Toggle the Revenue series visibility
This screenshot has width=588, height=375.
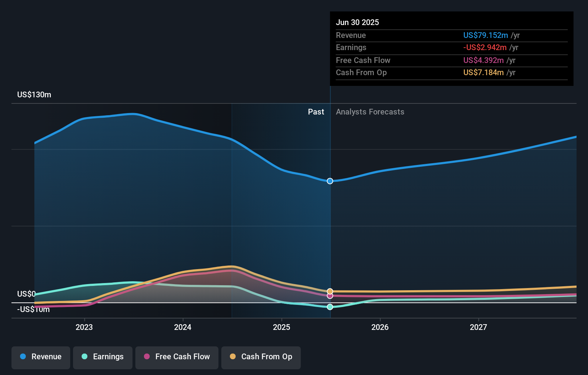(x=40, y=357)
